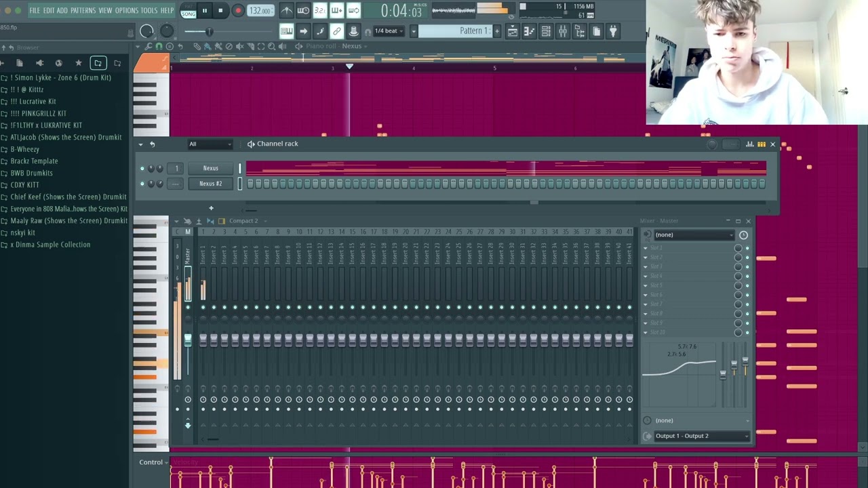
Task: Switch transport to SONG mode
Action: point(189,14)
